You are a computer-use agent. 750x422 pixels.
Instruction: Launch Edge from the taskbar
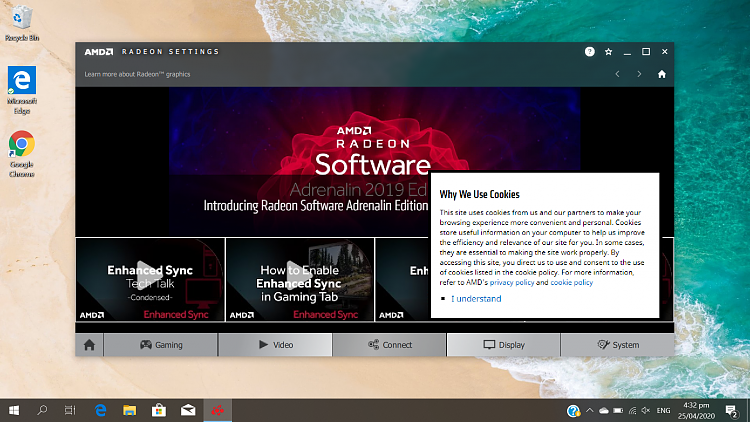point(100,411)
